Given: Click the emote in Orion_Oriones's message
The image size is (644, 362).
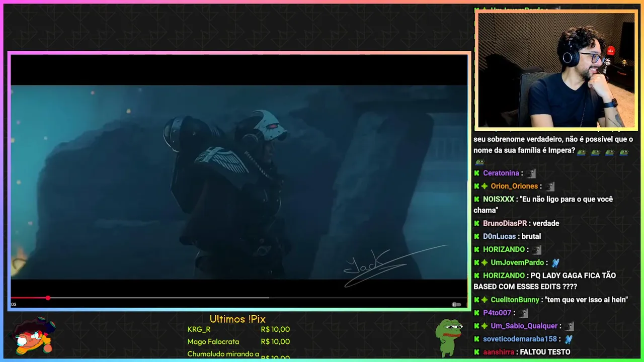Looking at the screenshot, I should pos(550,187).
